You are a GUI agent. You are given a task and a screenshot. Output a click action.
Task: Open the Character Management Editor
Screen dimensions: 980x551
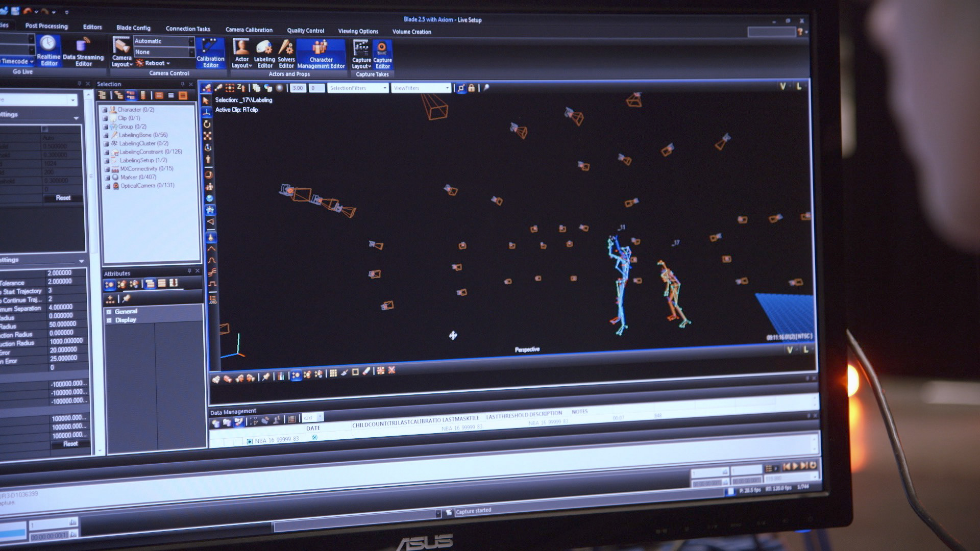click(321, 54)
